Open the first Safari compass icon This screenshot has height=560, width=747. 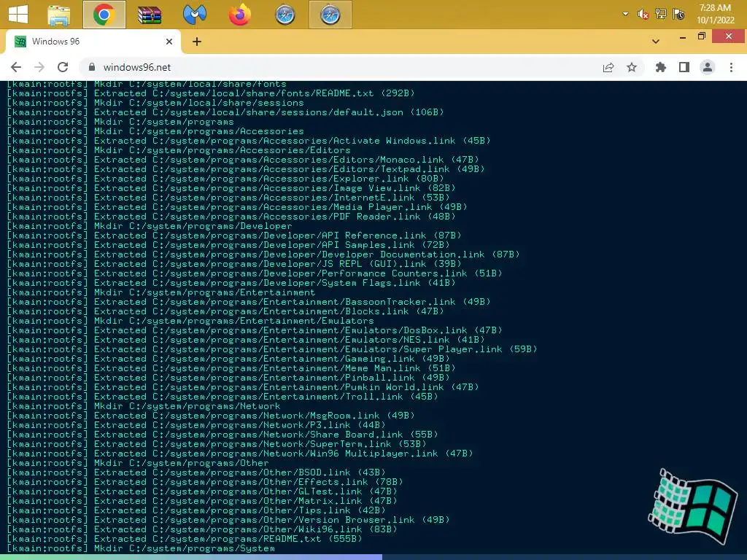point(285,15)
